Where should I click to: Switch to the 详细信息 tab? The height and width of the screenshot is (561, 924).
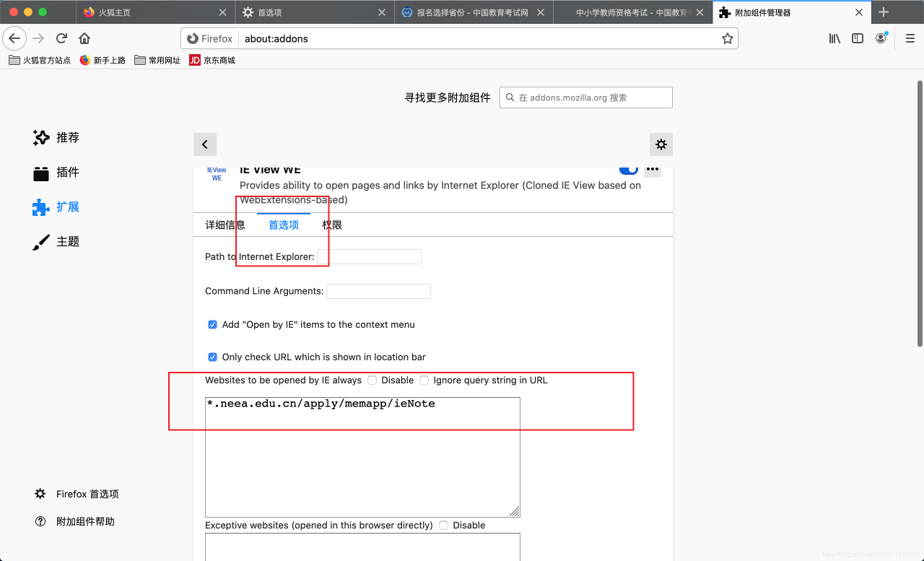point(225,225)
